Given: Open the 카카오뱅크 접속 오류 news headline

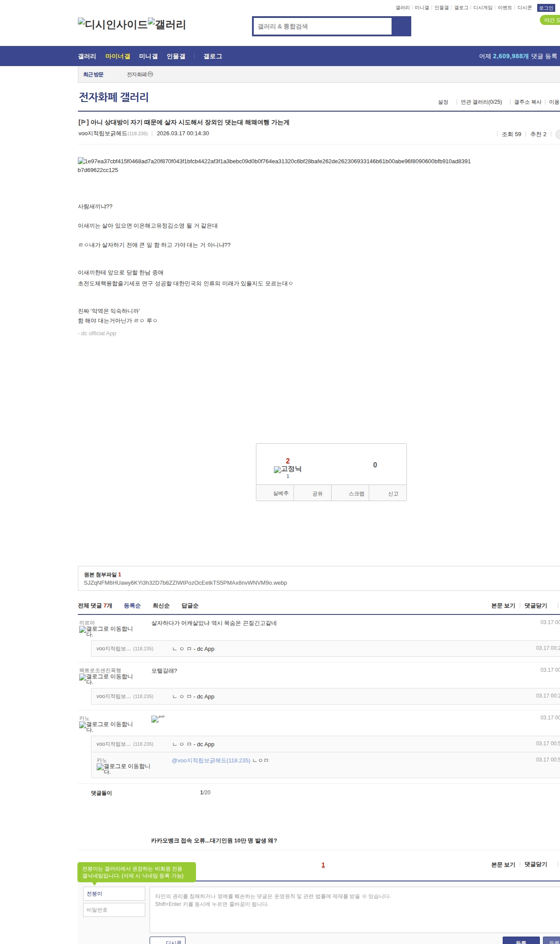Looking at the screenshot, I should point(214,840).
